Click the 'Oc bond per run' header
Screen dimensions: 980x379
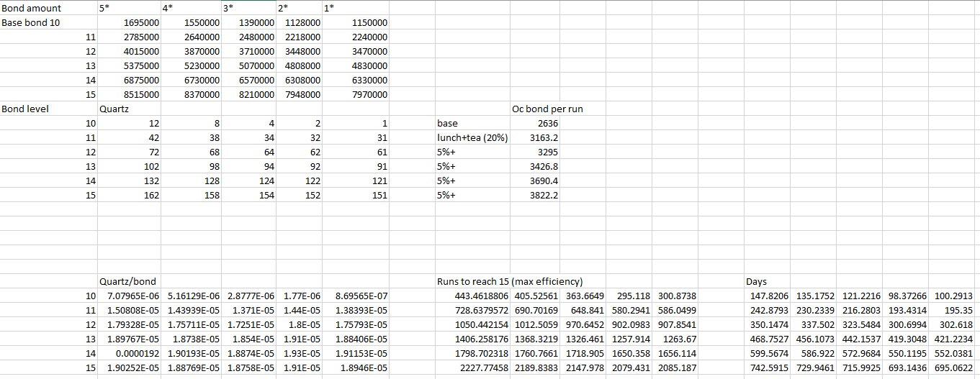pyautogui.click(x=547, y=109)
